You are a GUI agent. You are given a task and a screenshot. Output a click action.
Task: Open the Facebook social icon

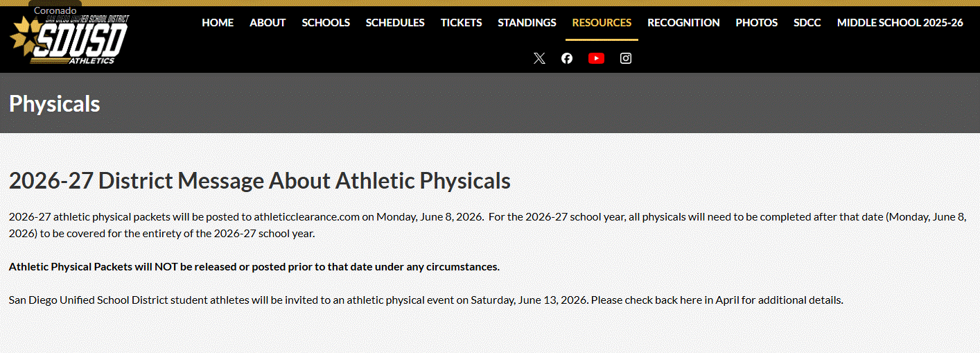[x=567, y=58]
